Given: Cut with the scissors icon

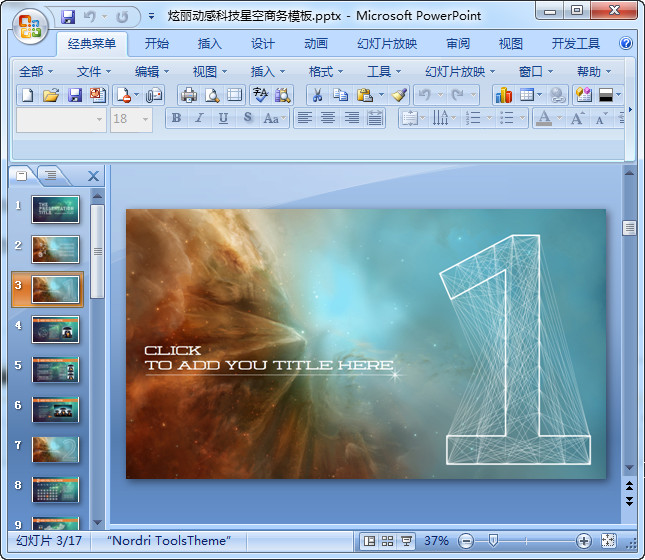Looking at the screenshot, I should [x=317, y=95].
